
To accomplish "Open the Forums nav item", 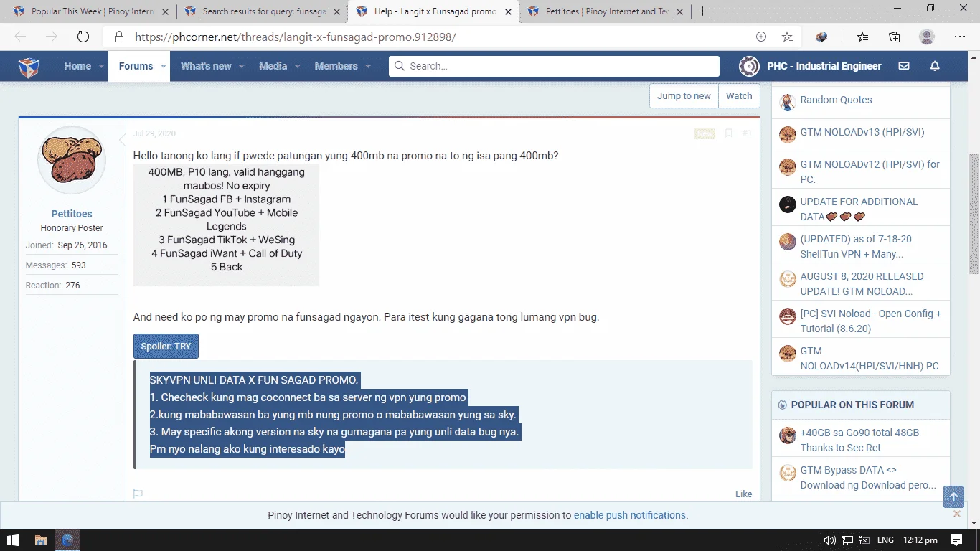I will tap(136, 66).
